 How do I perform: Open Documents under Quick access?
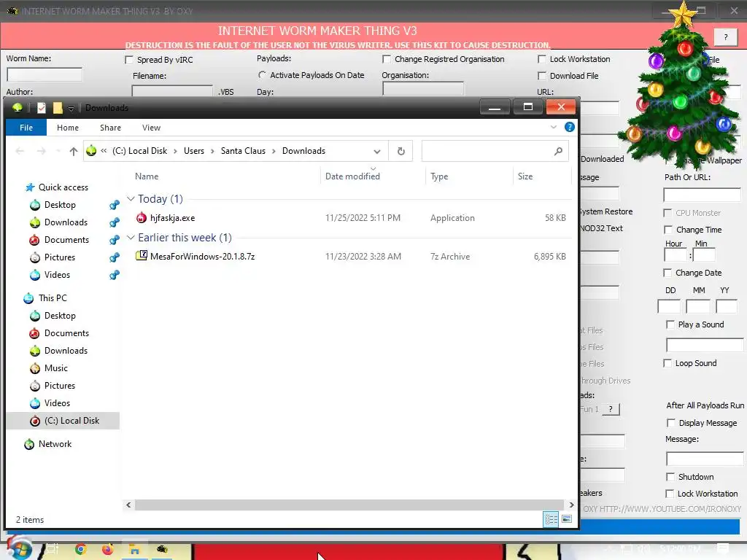tap(66, 239)
